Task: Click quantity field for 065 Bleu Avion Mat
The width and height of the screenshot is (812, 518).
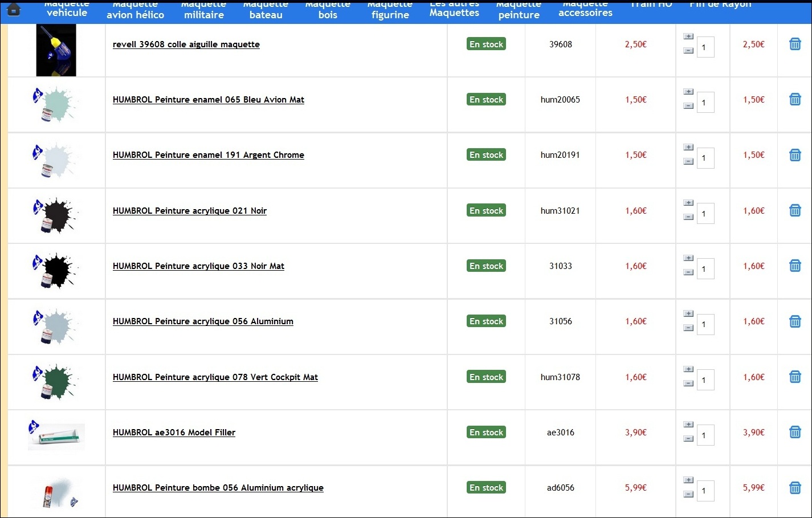Action: [x=705, y=103]
